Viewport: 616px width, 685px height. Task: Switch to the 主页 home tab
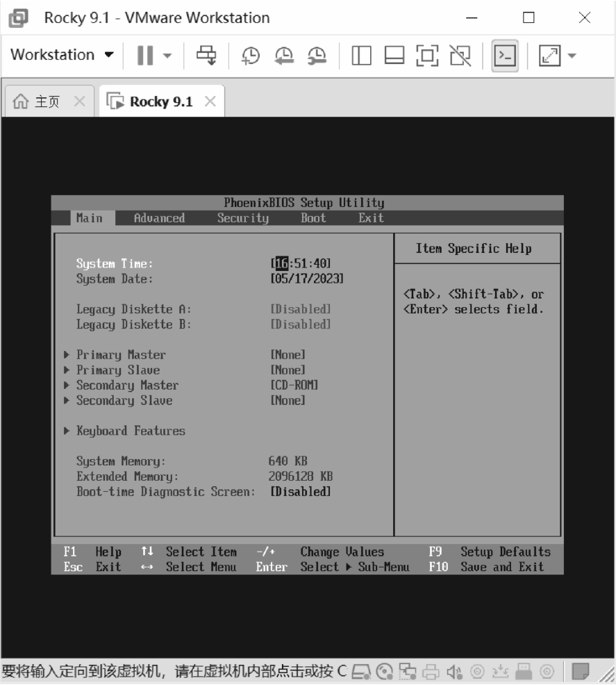(x=40, y=101)
